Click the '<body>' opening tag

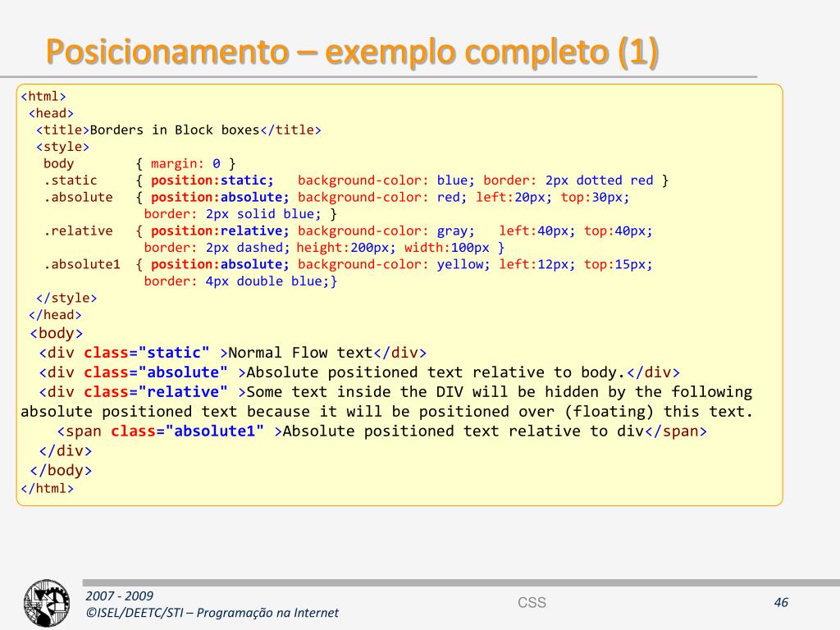coord(57,333)
